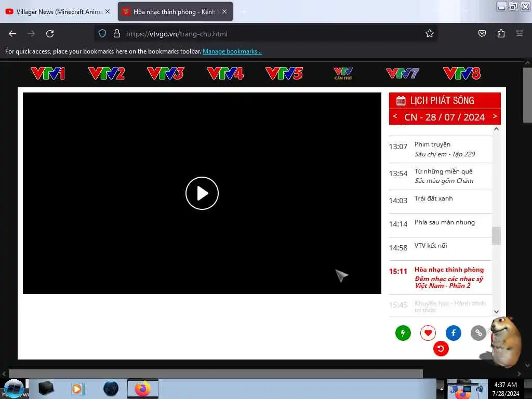The height and width of the screenshot is (399, 532).
Task: Go to next day in schedule
Action: (x=495, y=116)
